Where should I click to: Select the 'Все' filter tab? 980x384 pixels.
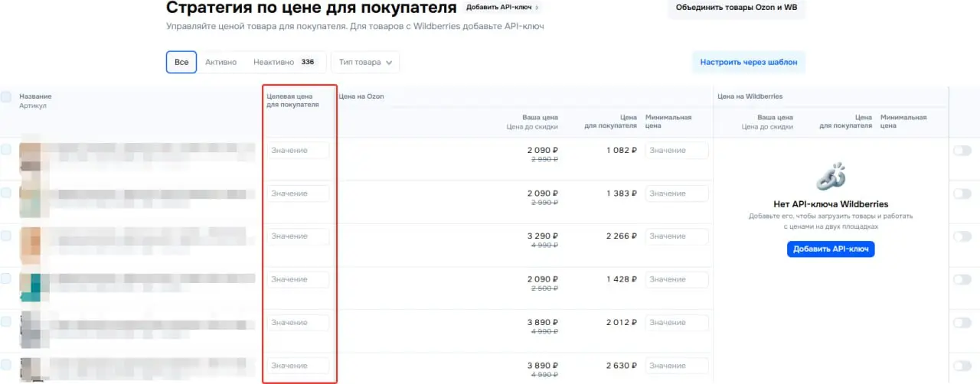tap(181, 62)
